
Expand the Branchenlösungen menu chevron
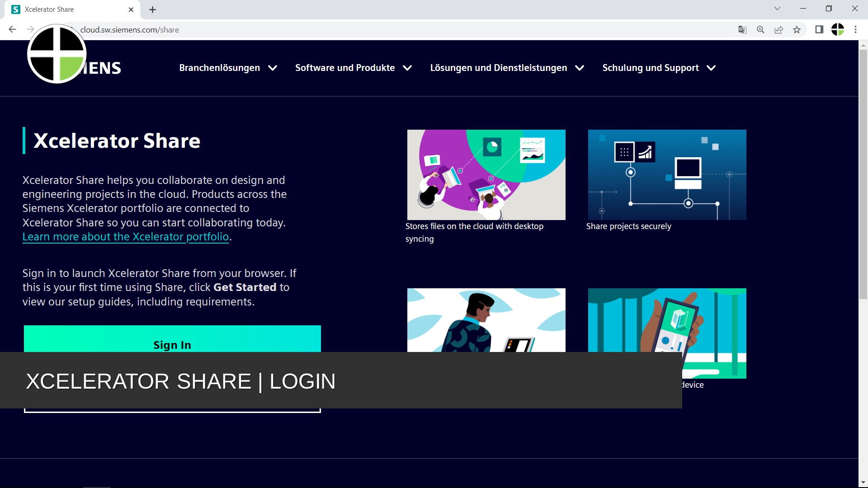273,68
